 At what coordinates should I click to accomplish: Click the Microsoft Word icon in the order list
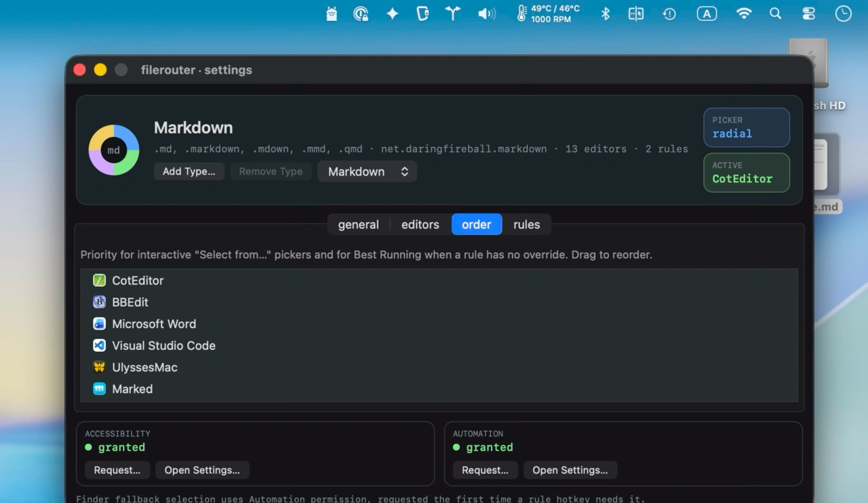(100, 324)
